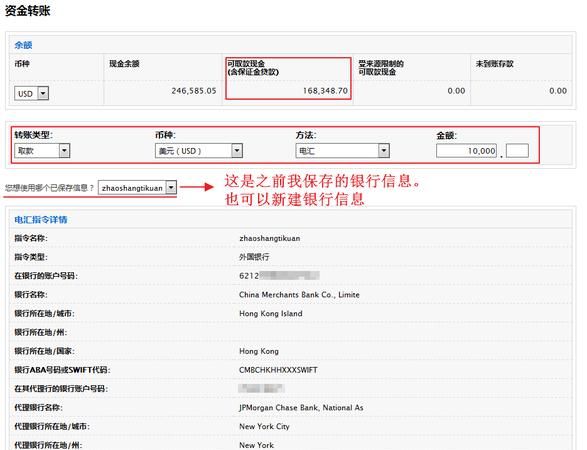This screenshot has width=587, height=450.
Task: Open the transfer type 取款 dropdown
Action: click(x=42, y=151)
